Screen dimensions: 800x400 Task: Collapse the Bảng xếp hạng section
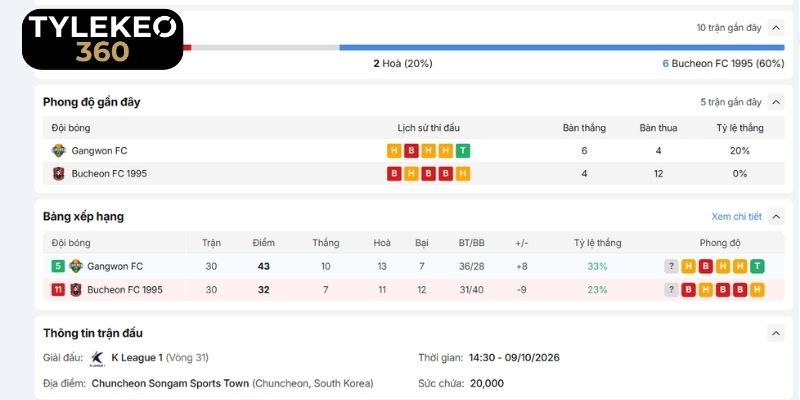pyautogui.click(x=776, y=217)
